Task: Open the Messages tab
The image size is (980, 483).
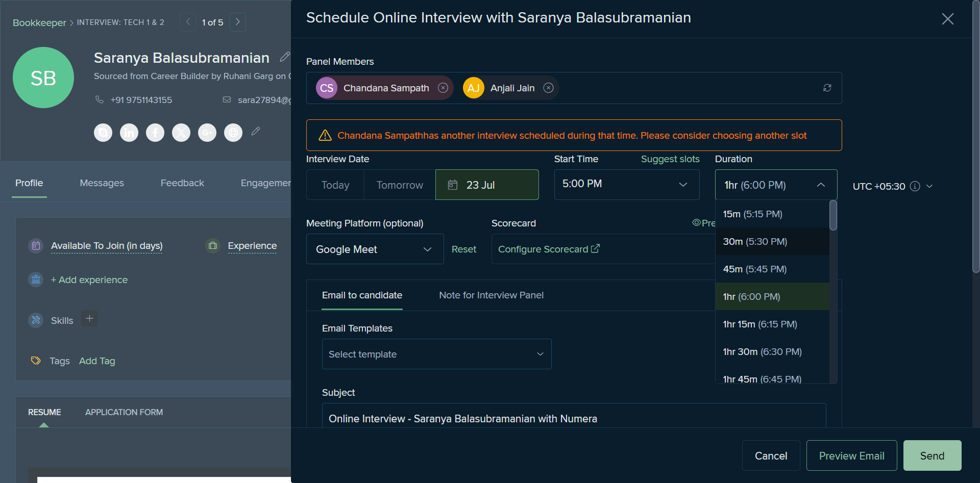Action: [x=102, y=183]
